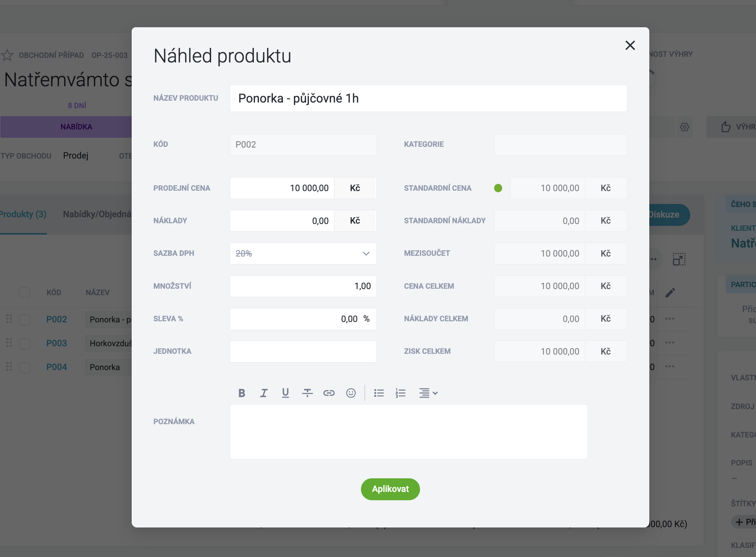The width and height of the screenshot is (756, 557).
Task: Insert a bulleted list
Action: (x=379, y=393)
